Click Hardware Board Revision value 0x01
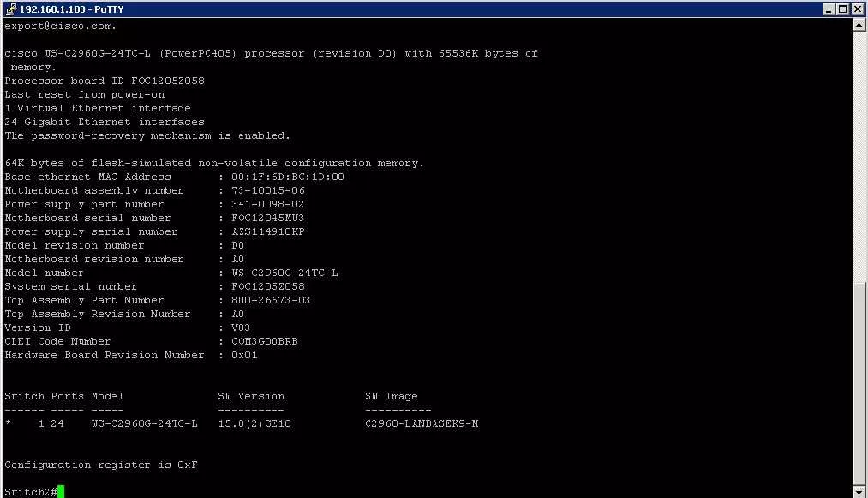 (x=244, y=355)
